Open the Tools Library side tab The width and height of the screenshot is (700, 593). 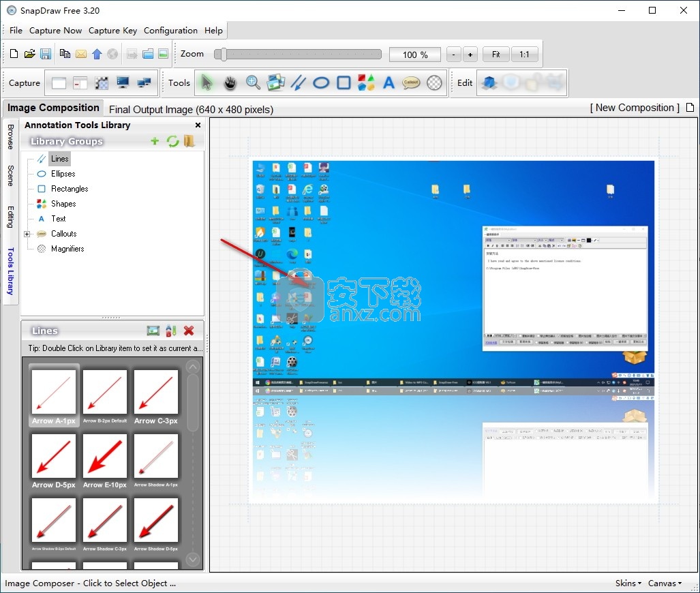pyautogui.click(x=10, y=271)
